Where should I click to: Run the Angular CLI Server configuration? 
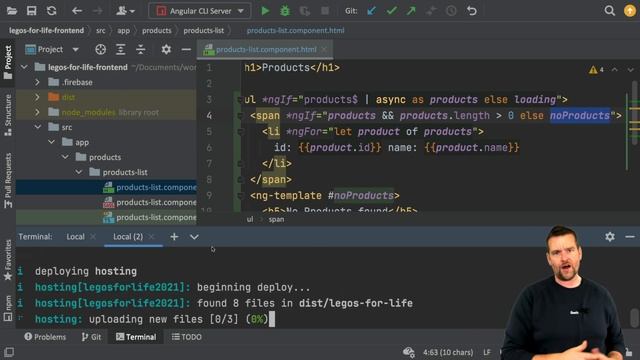pyautogui.click(x=265, y=11)
